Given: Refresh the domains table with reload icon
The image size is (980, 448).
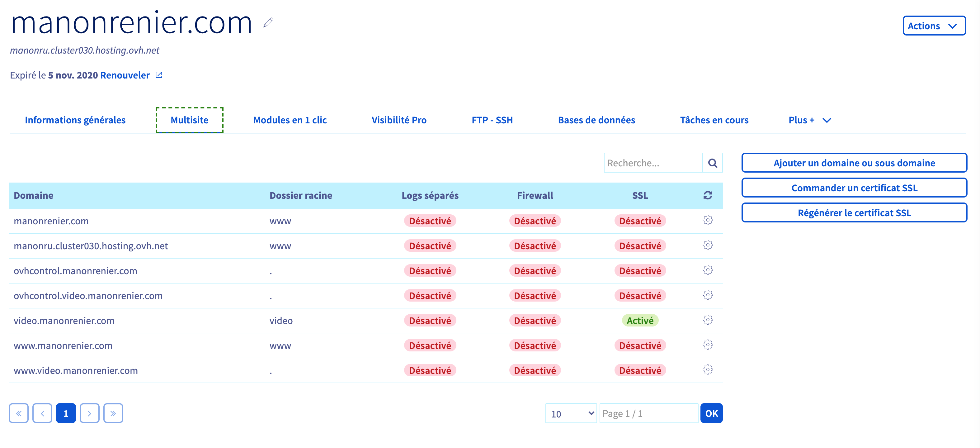Looking at the screenshot, I should (x=707, y=195).
